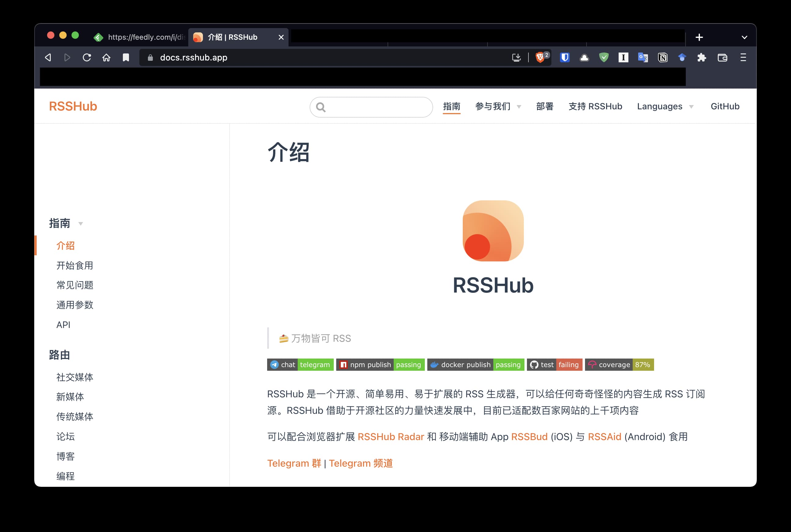Go back with the browser back arrow
This screenshot has height=532, width=791.
click(x=48, y=57)
